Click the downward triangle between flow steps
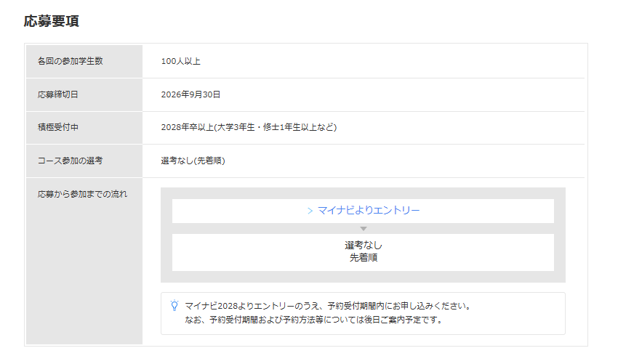The height and width of the screenshot is (364, 618). tap(364, 229)
